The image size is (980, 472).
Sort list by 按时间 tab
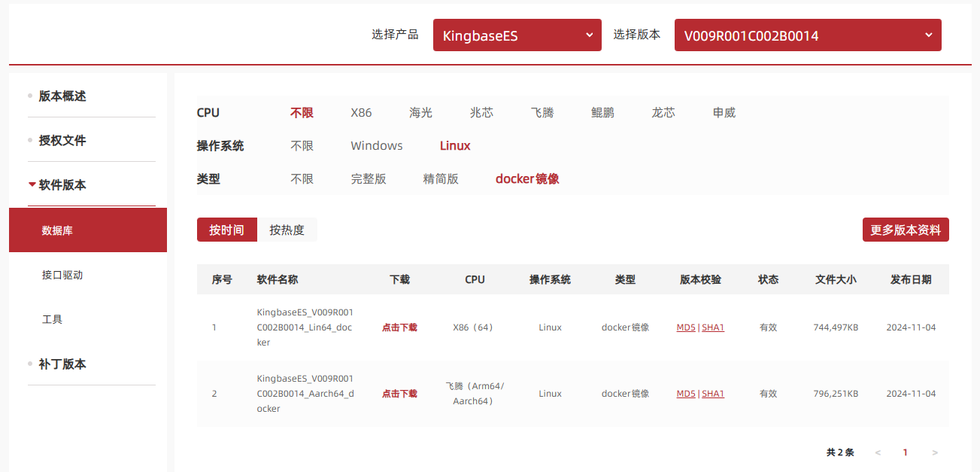tap(227, 230)
